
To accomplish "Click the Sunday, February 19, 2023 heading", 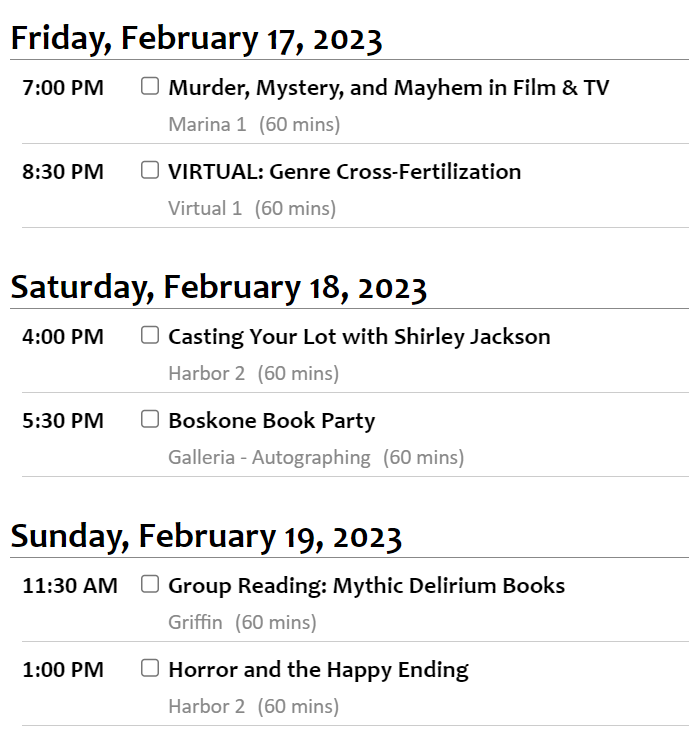I will tap(206, 537).
